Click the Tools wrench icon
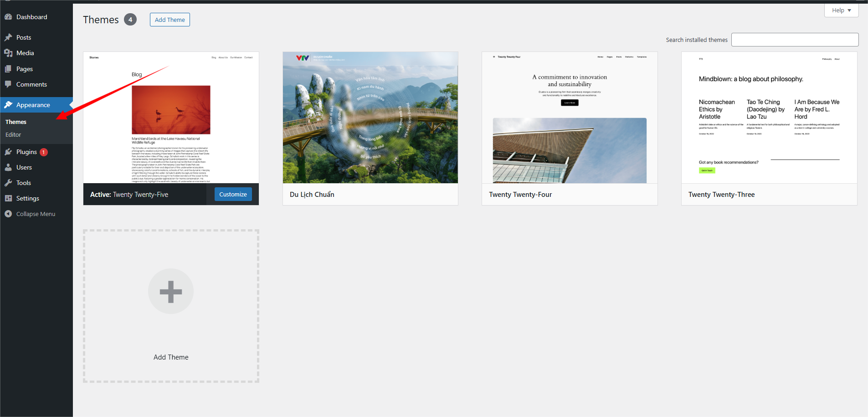 [8, 183]
